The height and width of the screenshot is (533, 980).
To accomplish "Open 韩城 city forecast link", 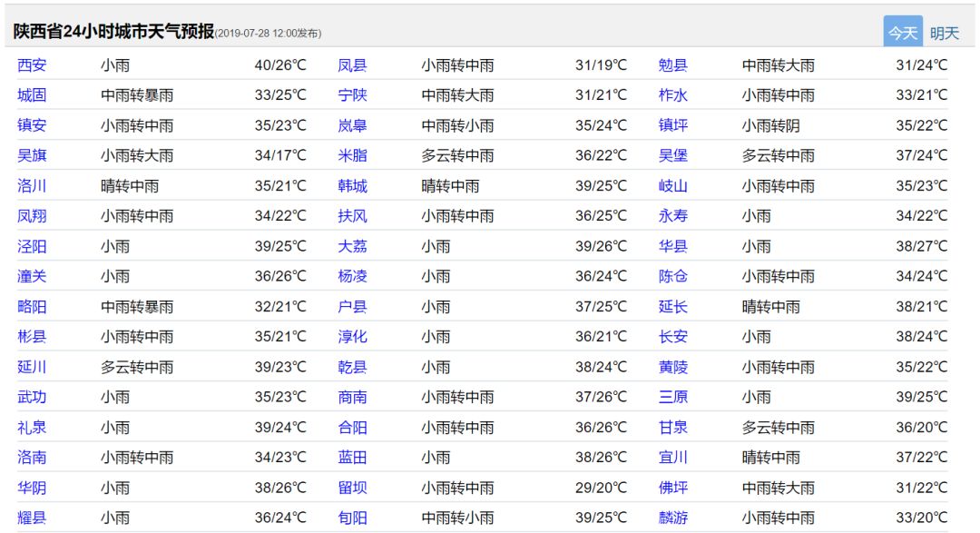I will pyautogui.click(x=352, y=186).
